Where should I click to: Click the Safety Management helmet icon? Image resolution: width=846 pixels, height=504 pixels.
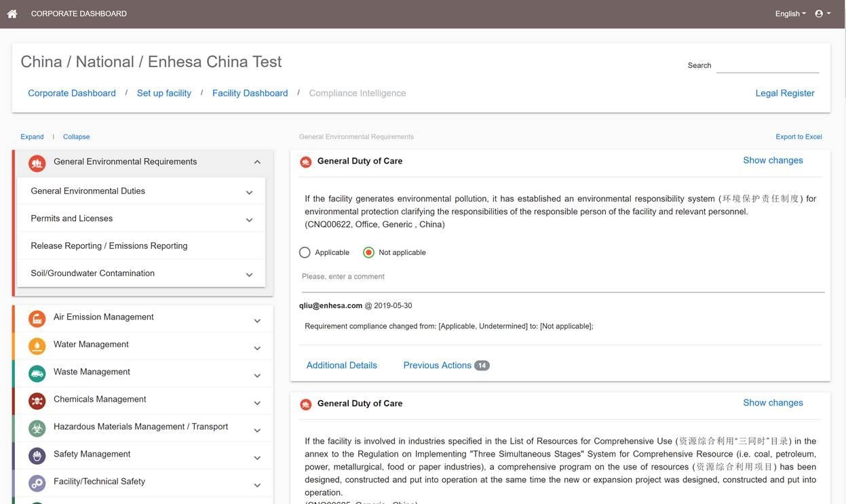tap(37, 455)
